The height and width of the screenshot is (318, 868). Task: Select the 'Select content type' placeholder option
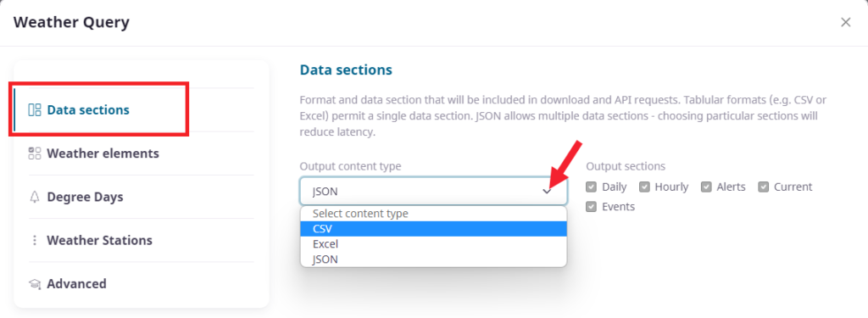[x=433, y=214]
